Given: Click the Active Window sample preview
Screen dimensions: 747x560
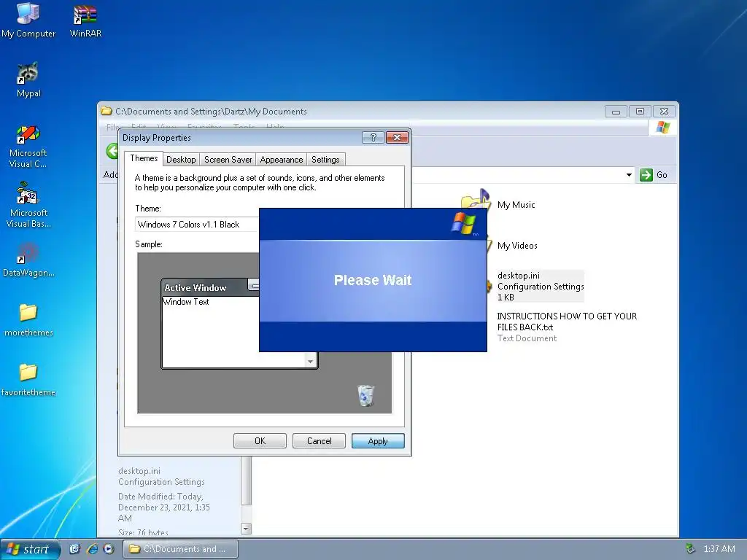Looking at the screenshot, I should [x=210, y=324].
